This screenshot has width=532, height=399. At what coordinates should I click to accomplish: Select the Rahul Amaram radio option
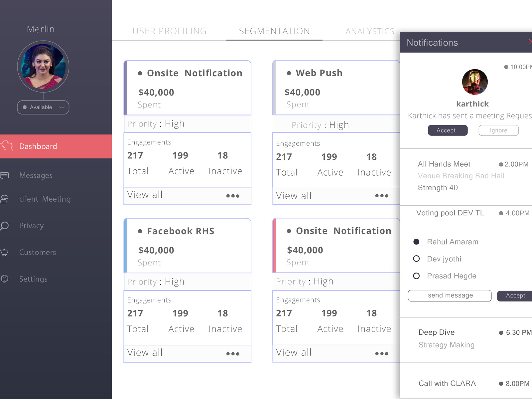(x=416, y=242)
